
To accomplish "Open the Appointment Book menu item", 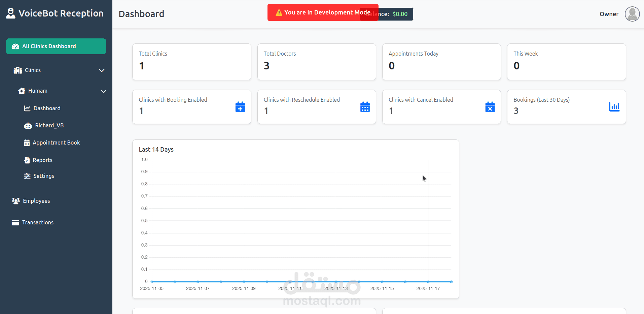I will coord(56,143).
